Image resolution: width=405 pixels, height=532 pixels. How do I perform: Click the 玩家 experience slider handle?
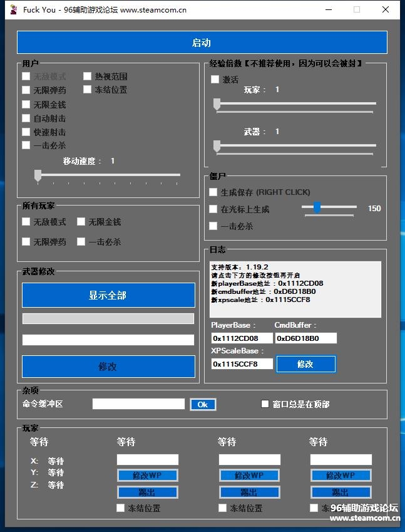(217, 104)
